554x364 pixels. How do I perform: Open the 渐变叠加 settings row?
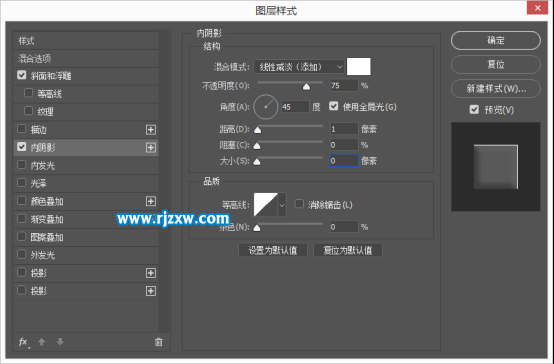click(86, 219)
